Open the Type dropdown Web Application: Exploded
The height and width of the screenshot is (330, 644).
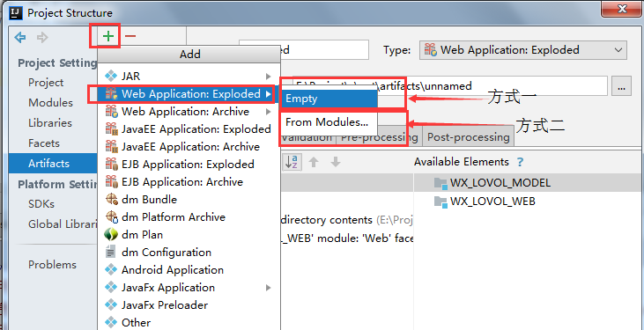tap(523, 50)
